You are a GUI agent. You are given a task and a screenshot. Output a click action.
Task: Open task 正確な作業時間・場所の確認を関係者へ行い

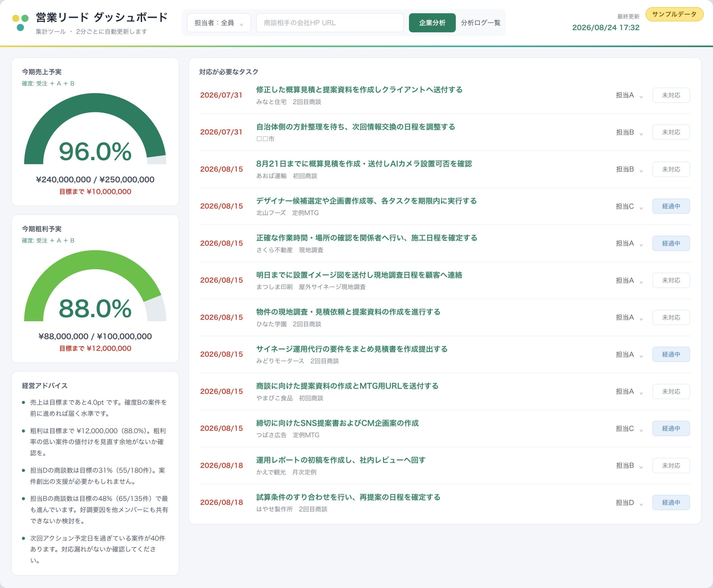click(x=367, y=238)
